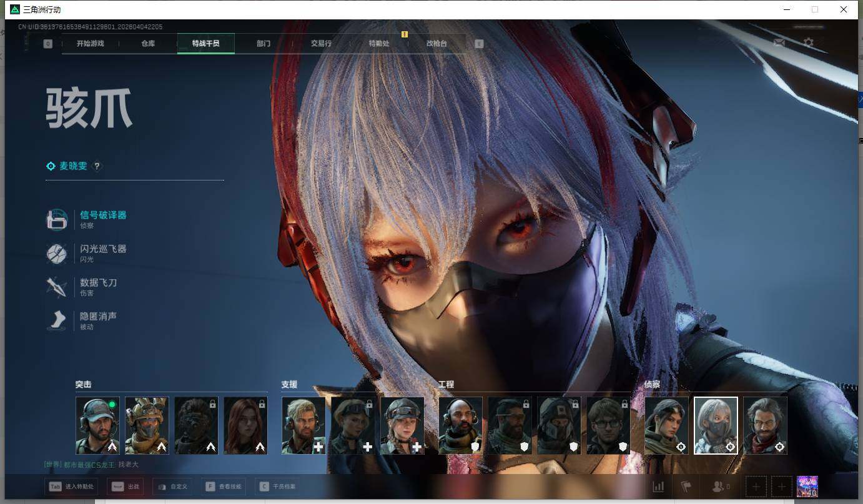Select the locked support woman with goggles
The height and width of the screenshot is (504, 863).
(353, 425)
